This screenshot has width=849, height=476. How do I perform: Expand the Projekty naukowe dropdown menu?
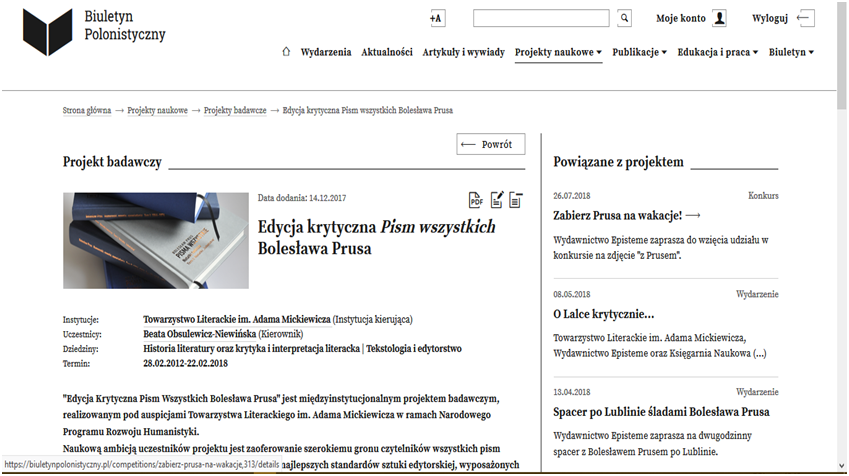click(x=558, y=52)
